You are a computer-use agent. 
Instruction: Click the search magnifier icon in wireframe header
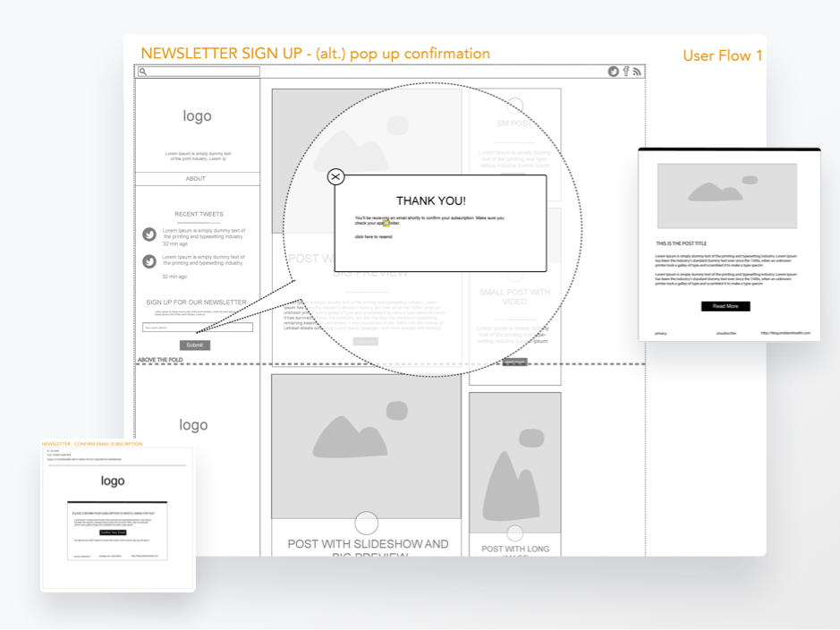pos(143,72)
